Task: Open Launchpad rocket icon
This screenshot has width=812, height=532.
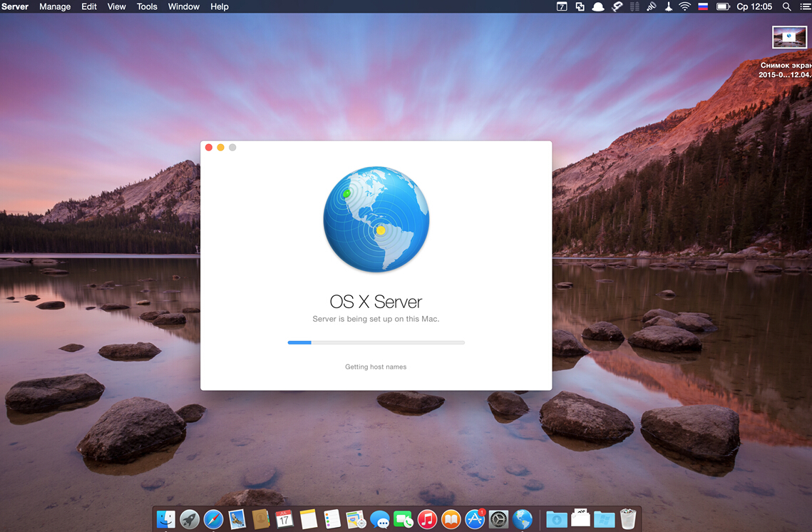Action: click(190, 519)
